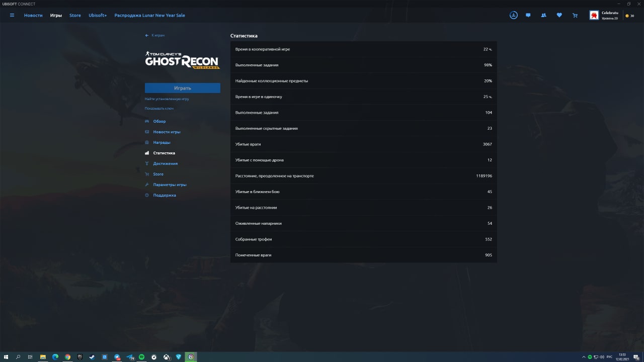Viewport: 644px width, 362px height.
Task: Open File Explorer from the taskbar
Action: tap(43, 357)
